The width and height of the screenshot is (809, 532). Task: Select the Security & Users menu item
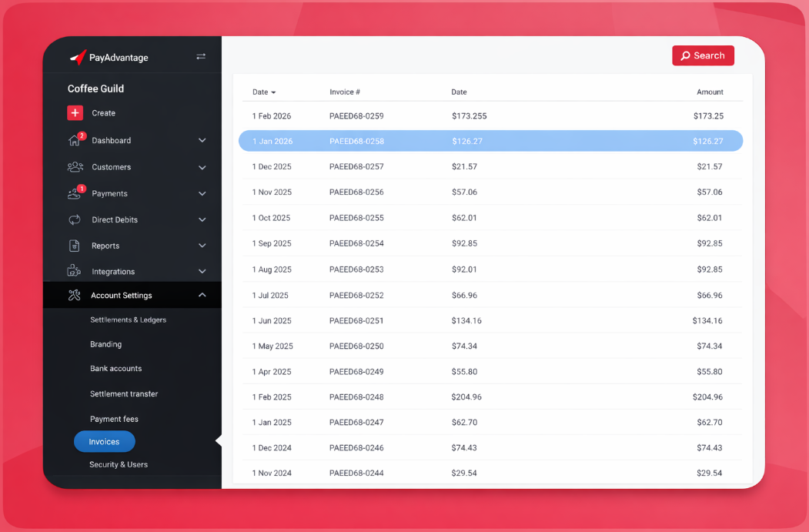click(118, 465)
